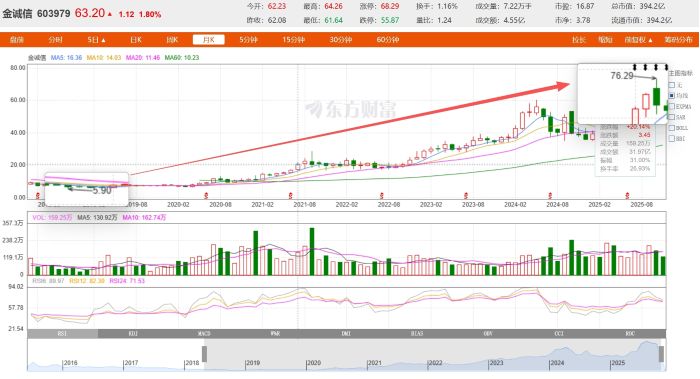Click the MA20: 11.46 legend label
Image resolution: width=700 pixels, height=379 pixels.
(143, 58)
